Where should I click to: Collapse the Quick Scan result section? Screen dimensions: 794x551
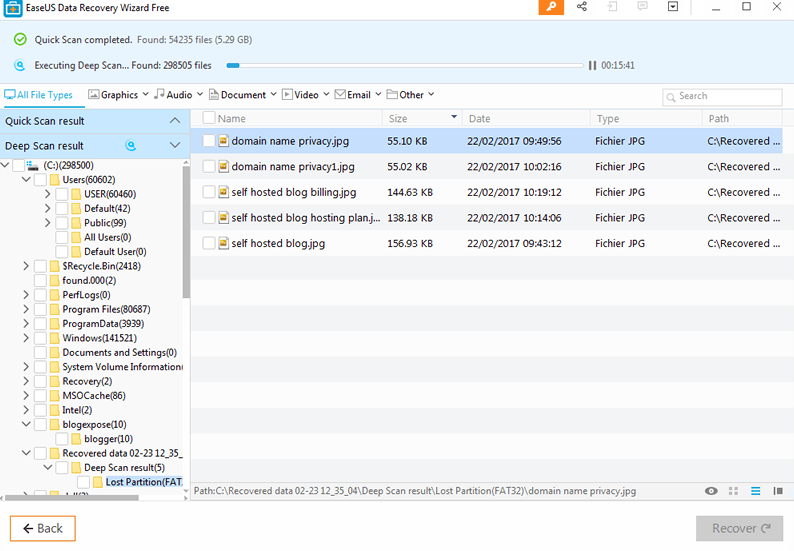(x=175, y=121)
